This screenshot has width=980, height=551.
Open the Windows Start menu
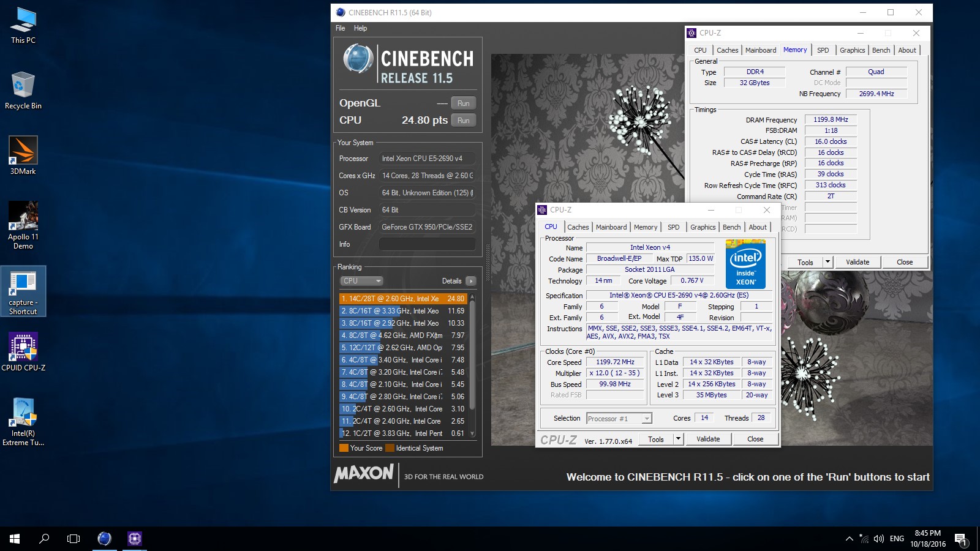[15, 539]
